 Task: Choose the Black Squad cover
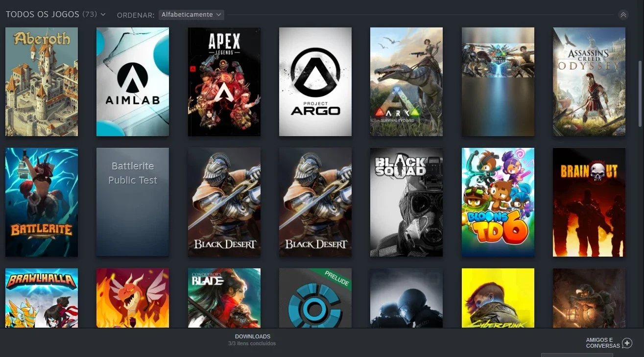(x=406, y=202)
